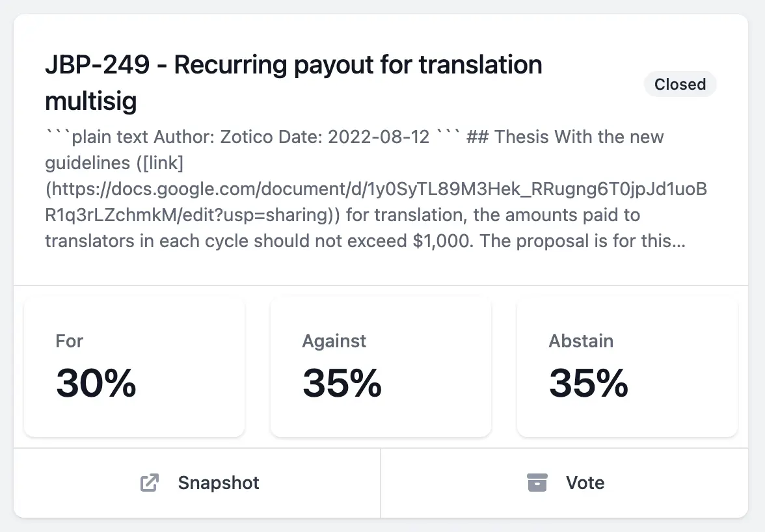
Task: Click the "Abstain" label text
Action: pyautogui.click(x=581, y=341)
